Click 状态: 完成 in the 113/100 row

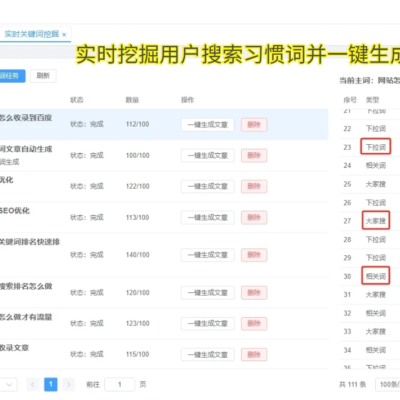click(87, 218)
